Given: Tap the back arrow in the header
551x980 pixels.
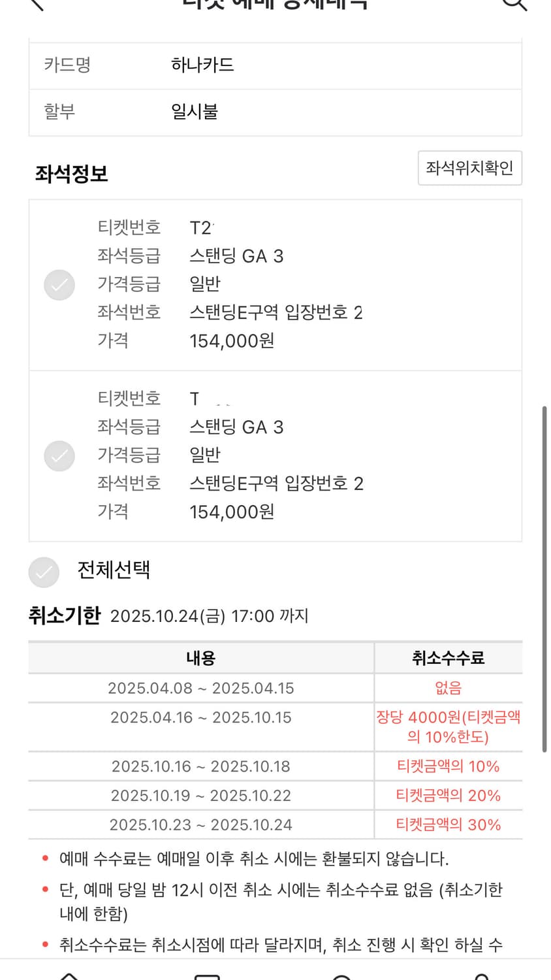Looking at the screenshot, I should click(x=37, y=4).
